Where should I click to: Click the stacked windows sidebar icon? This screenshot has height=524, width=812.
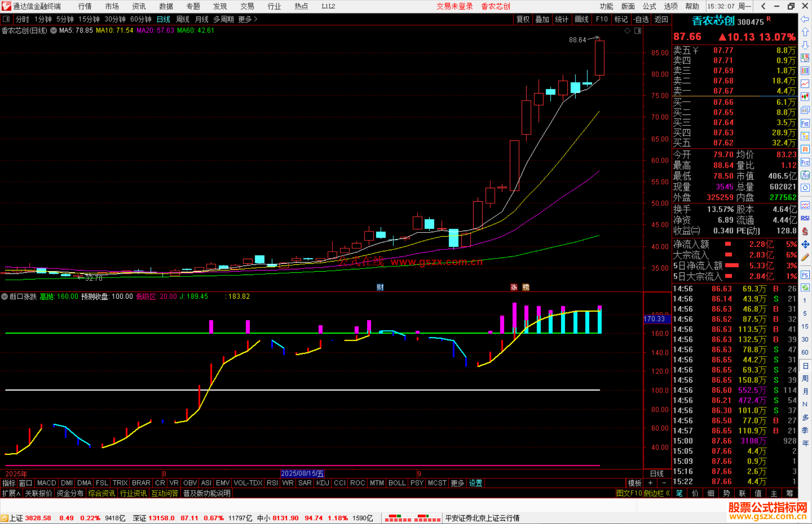point(805,110)
